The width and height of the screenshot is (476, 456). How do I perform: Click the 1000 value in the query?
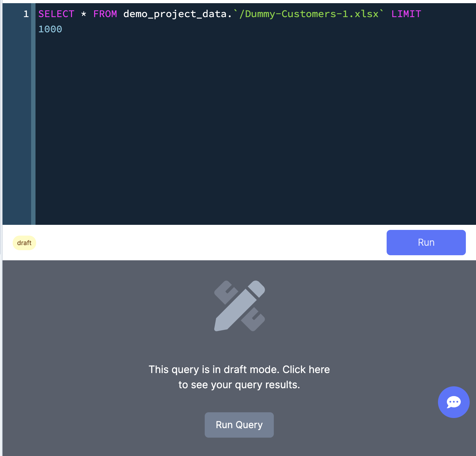(x=50, y=29)
